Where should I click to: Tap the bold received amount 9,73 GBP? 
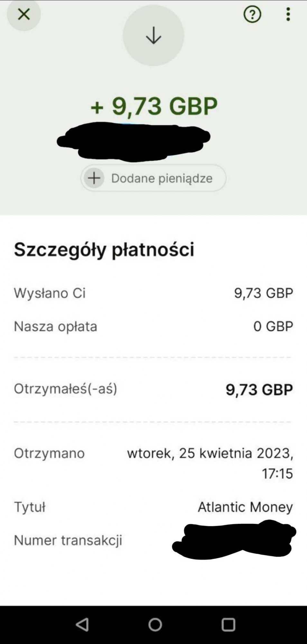tap(259, 389)
